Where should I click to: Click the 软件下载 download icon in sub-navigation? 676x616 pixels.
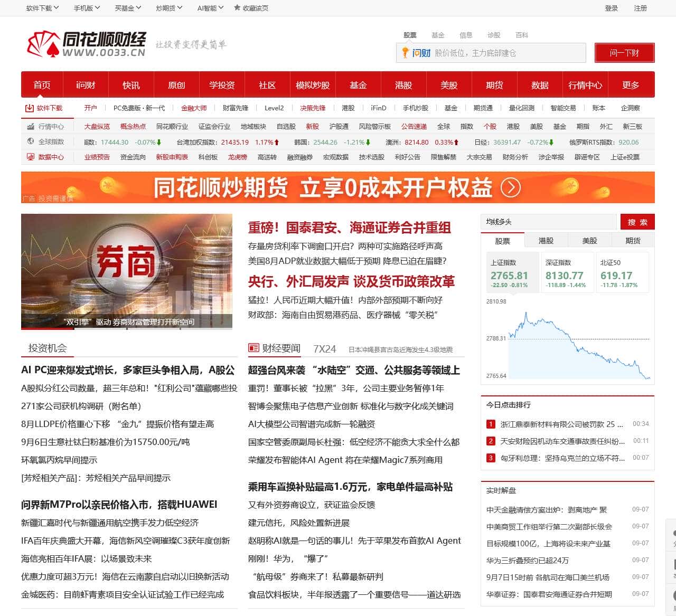pos(30,108)
